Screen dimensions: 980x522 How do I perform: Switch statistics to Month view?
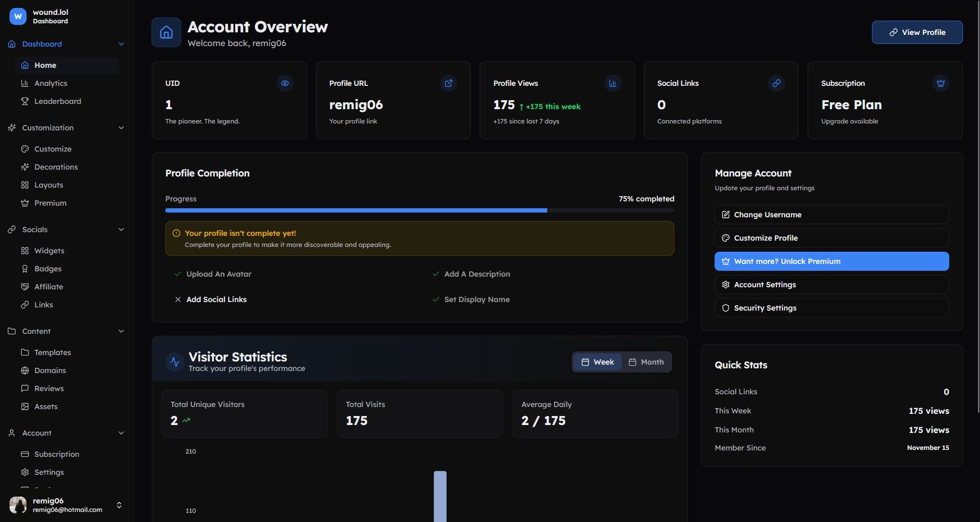[646, 362]
